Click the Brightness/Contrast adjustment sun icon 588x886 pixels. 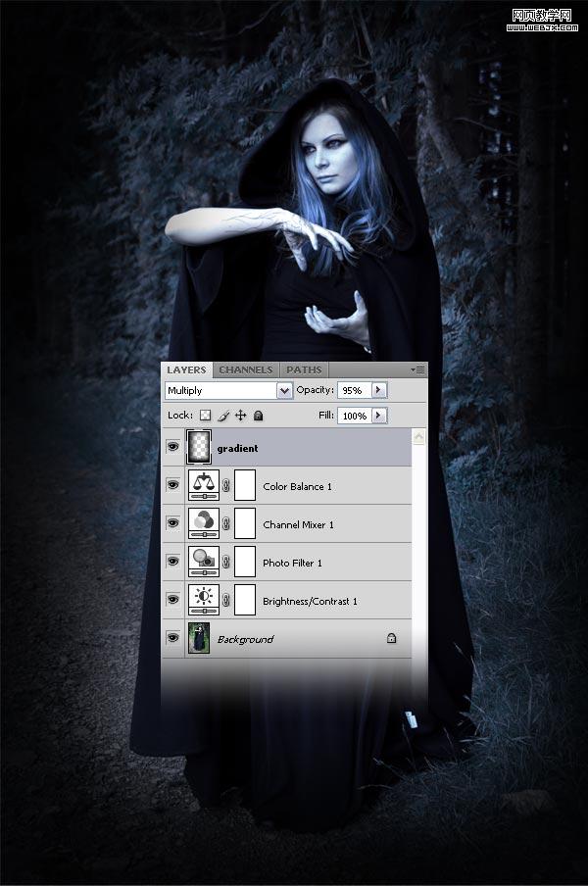[203, 600]
